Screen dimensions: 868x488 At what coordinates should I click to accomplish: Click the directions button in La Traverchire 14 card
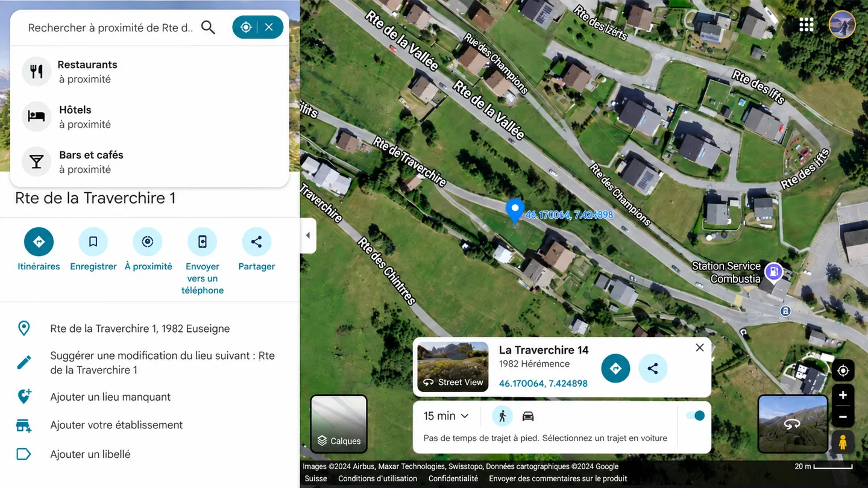pos(615,368)
